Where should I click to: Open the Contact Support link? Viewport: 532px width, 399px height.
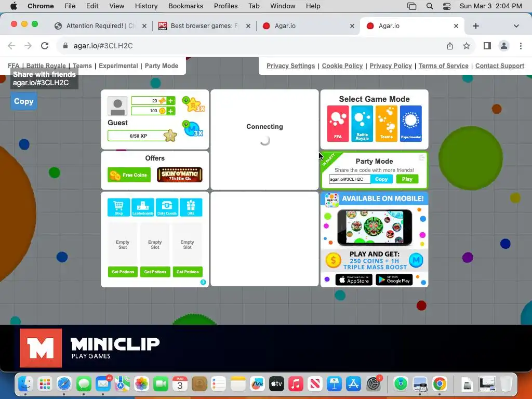500,66
